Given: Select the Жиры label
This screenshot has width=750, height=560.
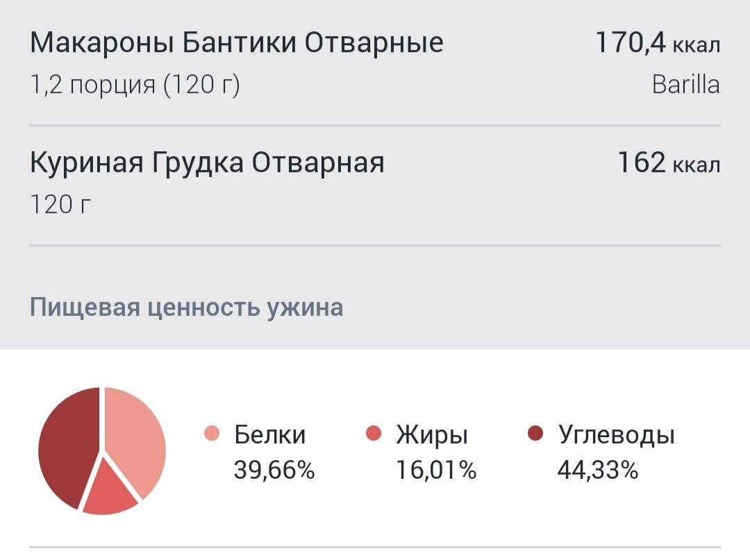Looking at the screenshot, I should click(x=432, y=436).
